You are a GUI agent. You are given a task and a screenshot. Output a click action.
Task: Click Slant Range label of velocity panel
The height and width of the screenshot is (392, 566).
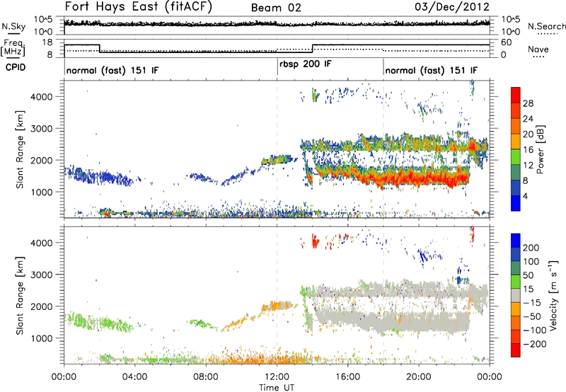(x=20, y=295)
